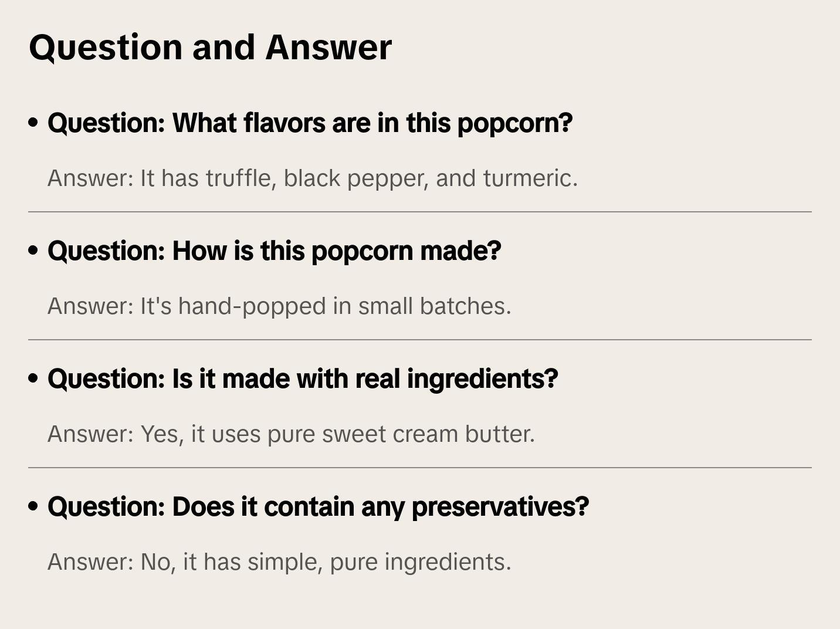The width and height of the screenshot is (840, 629).
Task: Click the word "turmeric" in the first answer
Action: (x=530, y=178)
